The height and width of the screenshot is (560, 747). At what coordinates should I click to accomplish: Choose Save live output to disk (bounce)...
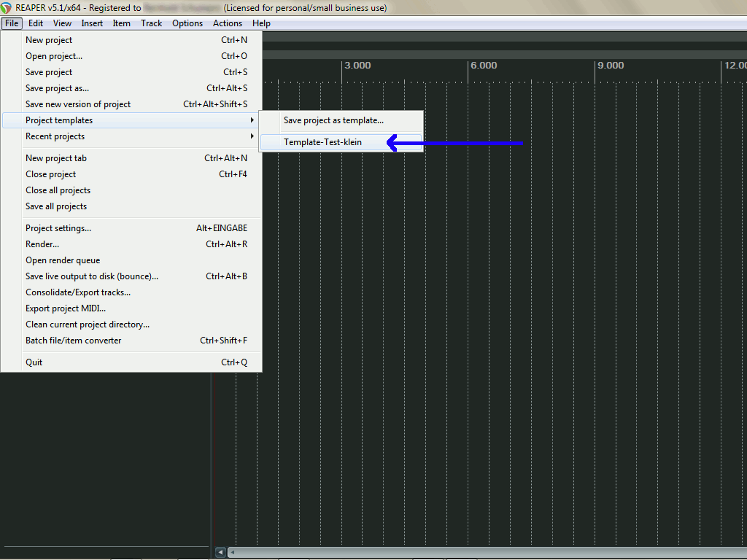click(x=131, y=276)
